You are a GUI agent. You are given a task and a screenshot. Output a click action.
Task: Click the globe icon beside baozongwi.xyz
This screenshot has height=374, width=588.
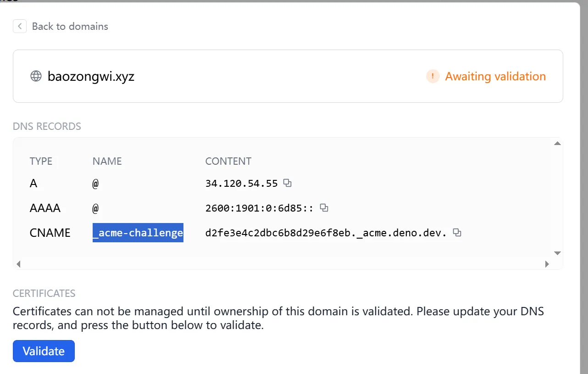(x=36, y=76)
